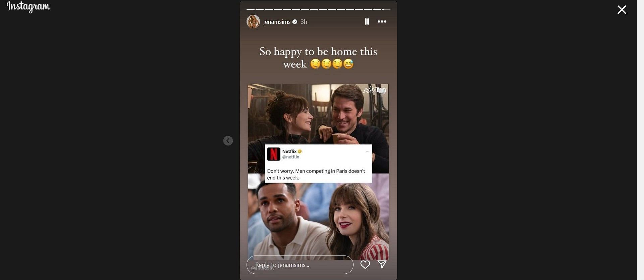Click the verified badge beside jenamsims
This screenshot has width=644, height=280.
(295, 22)
